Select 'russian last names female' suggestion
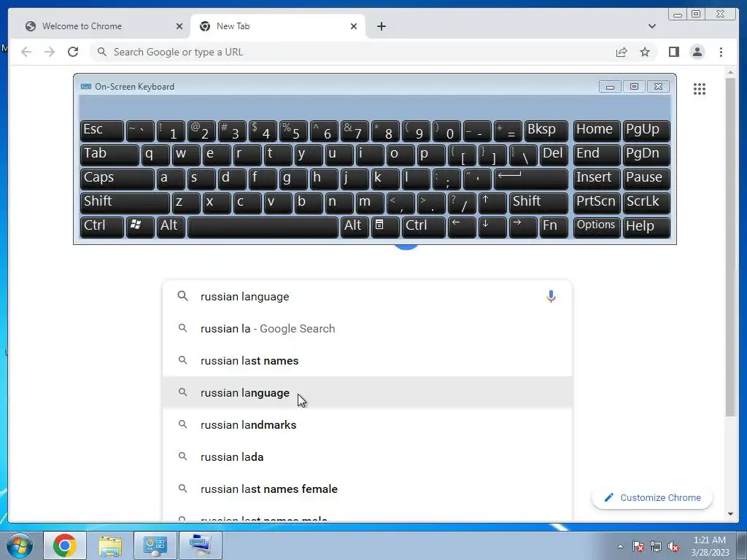 pos(367,489)
